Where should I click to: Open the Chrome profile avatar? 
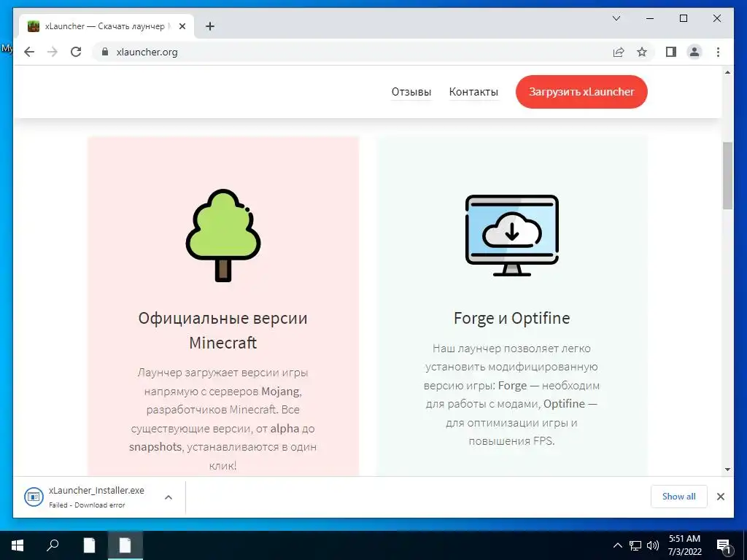pyautogui.click(x=694, y=52)
